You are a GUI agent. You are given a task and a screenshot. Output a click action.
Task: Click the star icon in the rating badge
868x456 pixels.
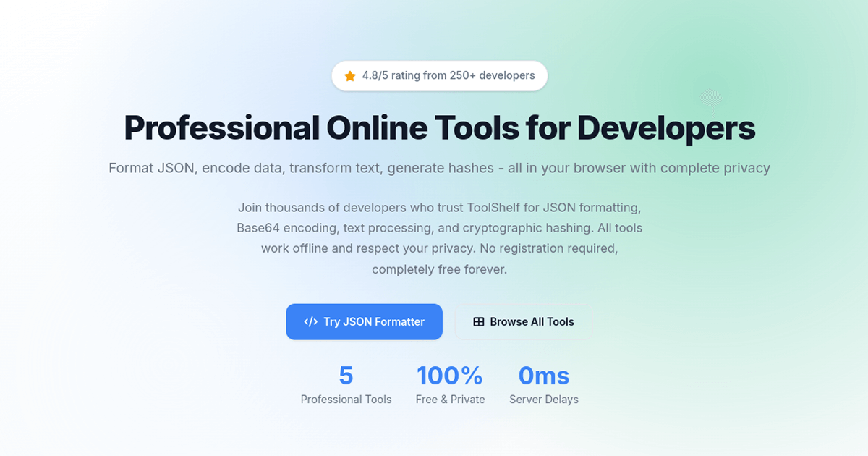coord(349,75)
